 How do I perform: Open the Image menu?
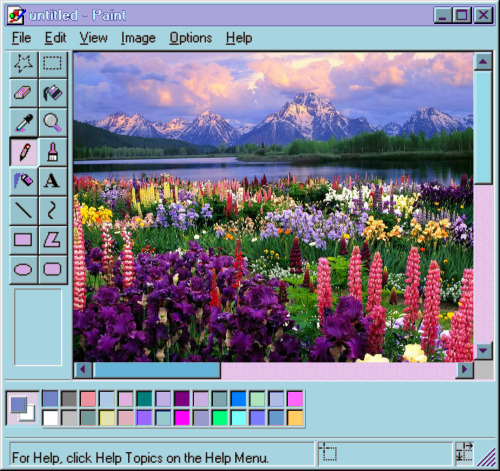138,38
